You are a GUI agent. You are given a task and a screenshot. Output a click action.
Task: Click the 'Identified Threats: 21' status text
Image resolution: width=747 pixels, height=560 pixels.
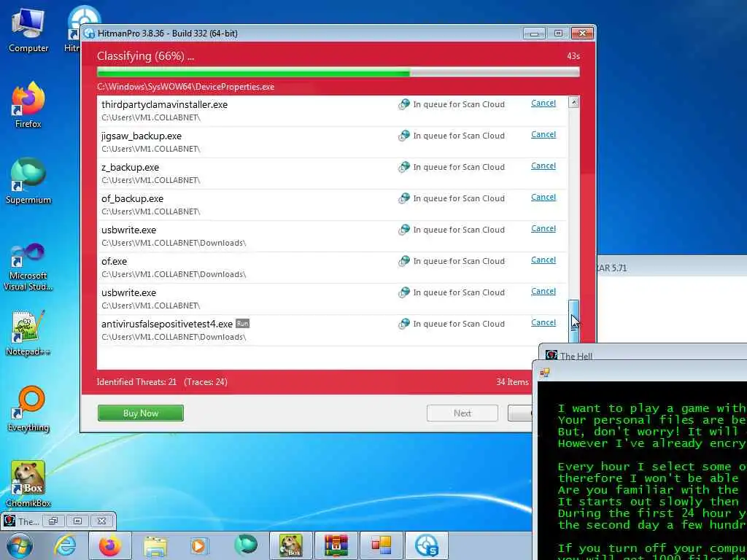pyautogui.click(x=136, y=382)
